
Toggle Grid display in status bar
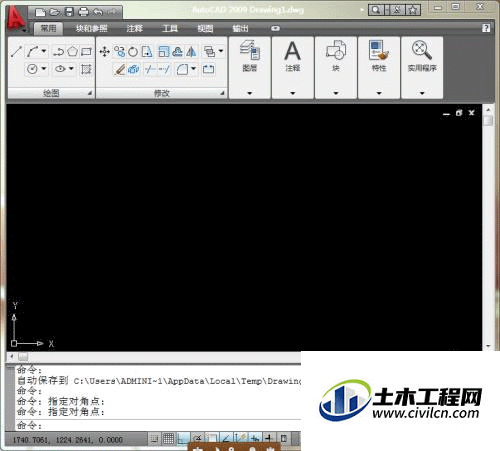[169, 439]
